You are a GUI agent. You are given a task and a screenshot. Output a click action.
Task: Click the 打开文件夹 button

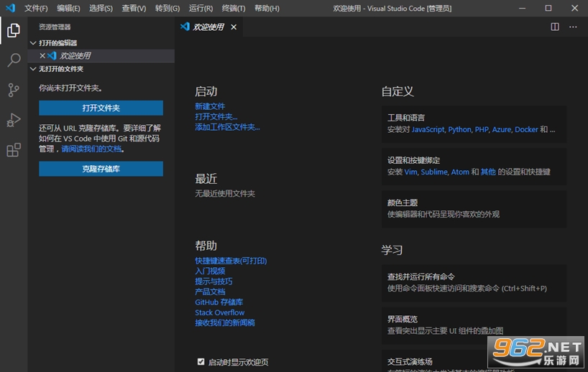click(101, 108)
